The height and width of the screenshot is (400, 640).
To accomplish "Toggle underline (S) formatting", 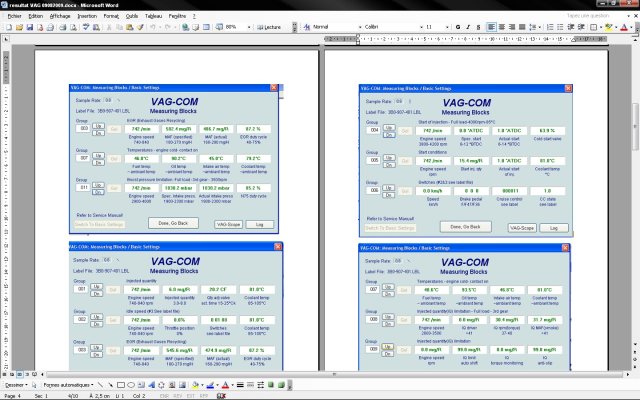I will [x=478, y=27].
